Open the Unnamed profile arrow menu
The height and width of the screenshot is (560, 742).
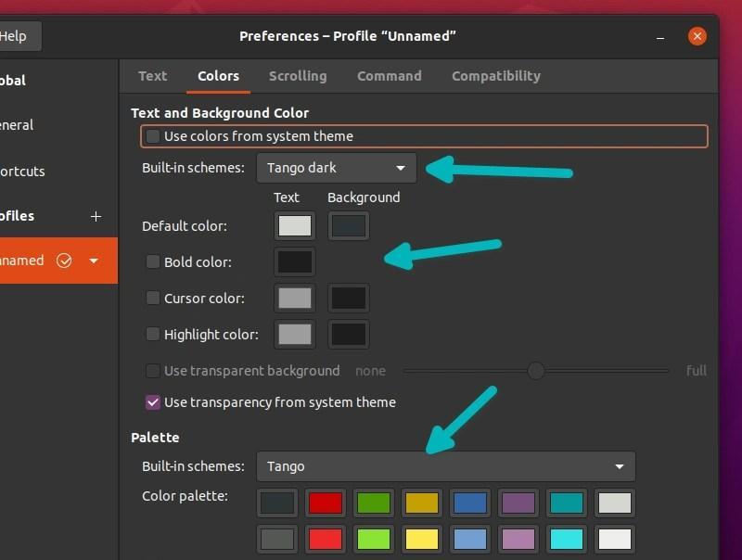(x=94, y=261)
